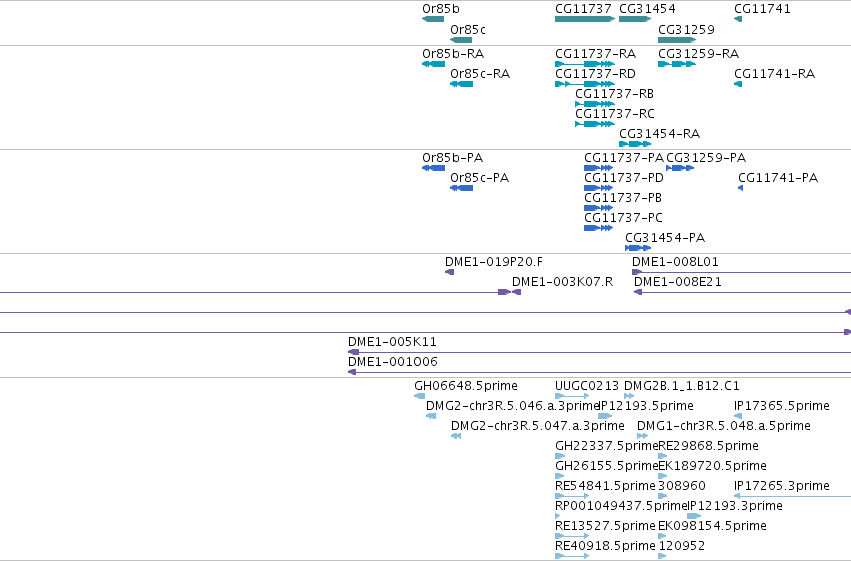Click transcript CG31454-RA

(635, 144)
